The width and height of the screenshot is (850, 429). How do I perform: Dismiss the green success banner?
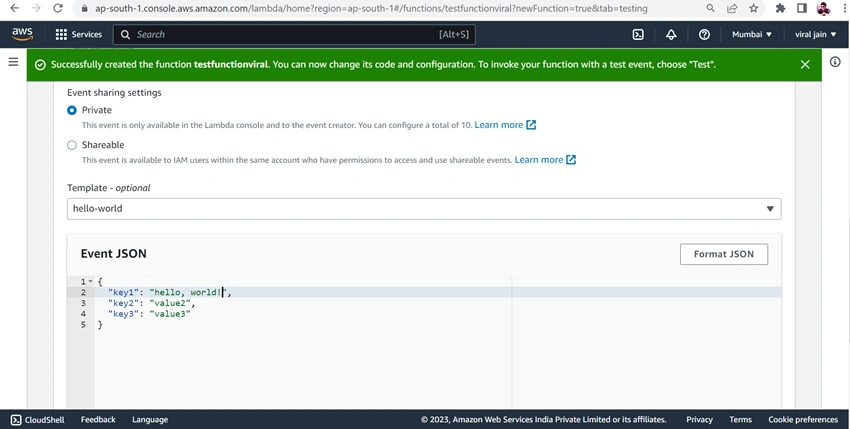click(x=805, y=65)
